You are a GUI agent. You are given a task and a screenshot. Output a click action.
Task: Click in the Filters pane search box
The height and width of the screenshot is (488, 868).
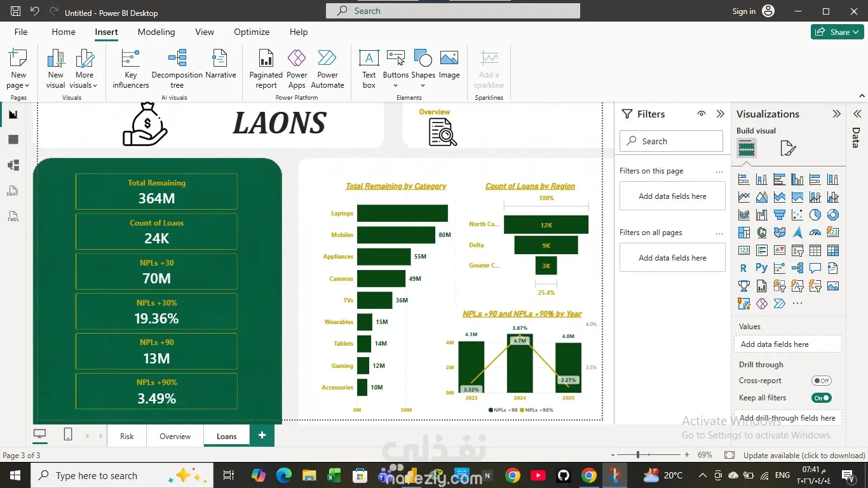point(671,141)
